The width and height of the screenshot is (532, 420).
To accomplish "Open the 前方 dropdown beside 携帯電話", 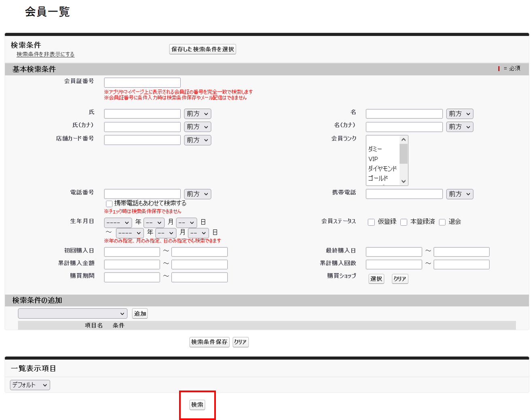I will point(459,194).
